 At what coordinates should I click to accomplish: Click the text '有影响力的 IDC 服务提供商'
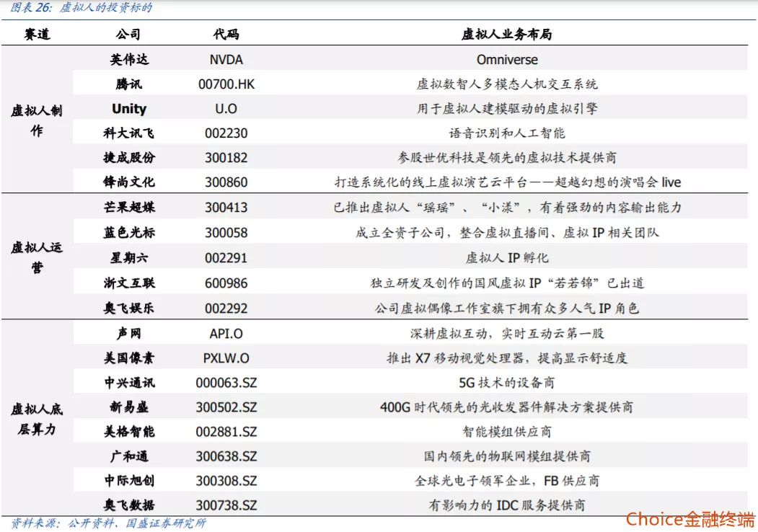tap(507, 505)
